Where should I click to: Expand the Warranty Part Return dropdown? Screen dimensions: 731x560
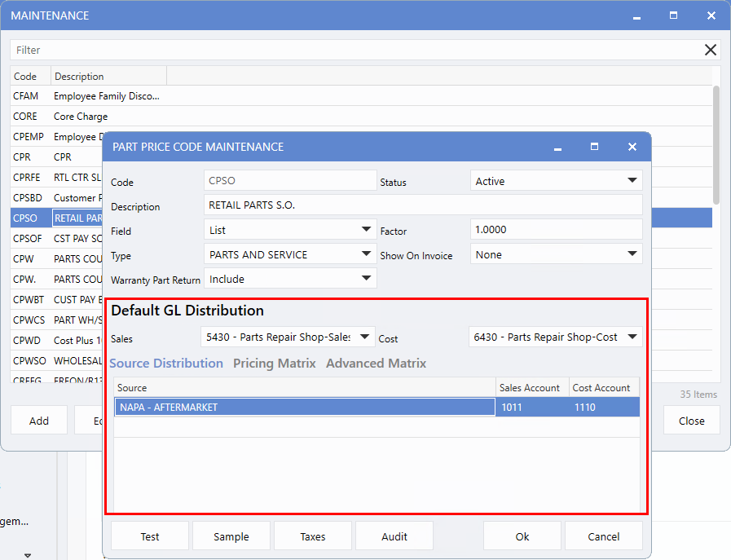coord(290,279)
